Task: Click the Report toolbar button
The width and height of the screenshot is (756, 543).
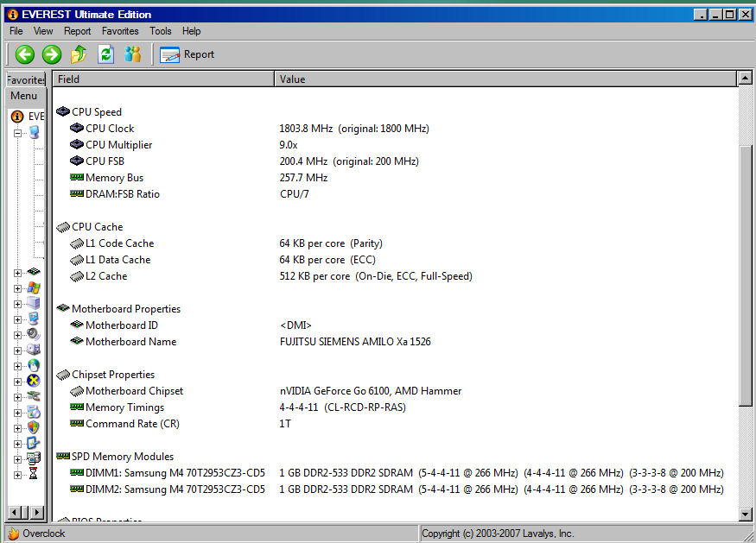Action: 187,54
